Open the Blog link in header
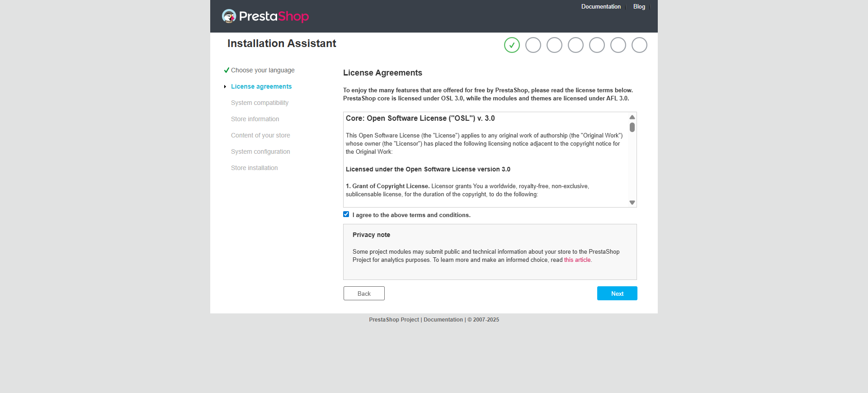The image size is (868, 393). [639, 7]
